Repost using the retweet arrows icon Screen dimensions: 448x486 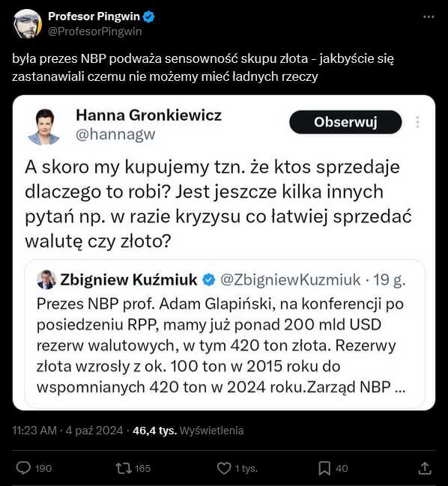124,468
